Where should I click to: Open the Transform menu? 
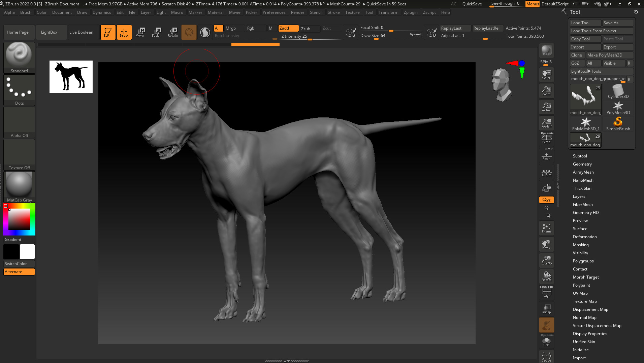point(388,12)
